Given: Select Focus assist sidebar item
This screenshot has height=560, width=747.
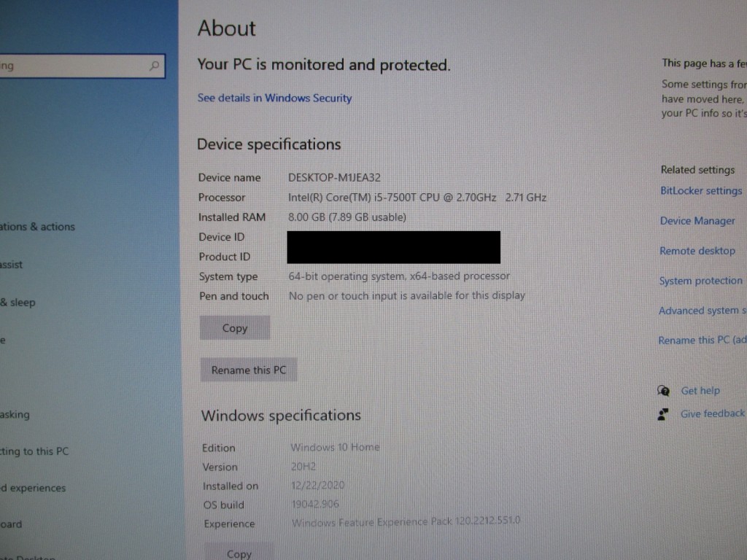Looking at the screenshot, I should click(x=12, y=265).
